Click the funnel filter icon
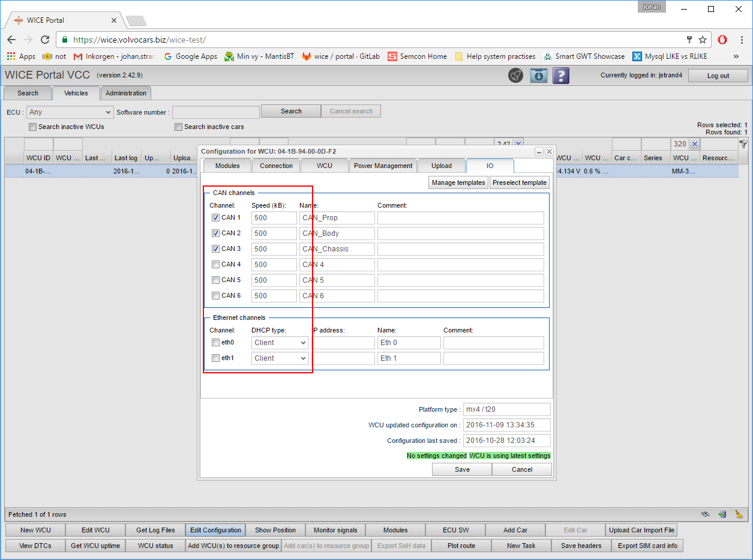The image size is (753, 560). point(743,144)
